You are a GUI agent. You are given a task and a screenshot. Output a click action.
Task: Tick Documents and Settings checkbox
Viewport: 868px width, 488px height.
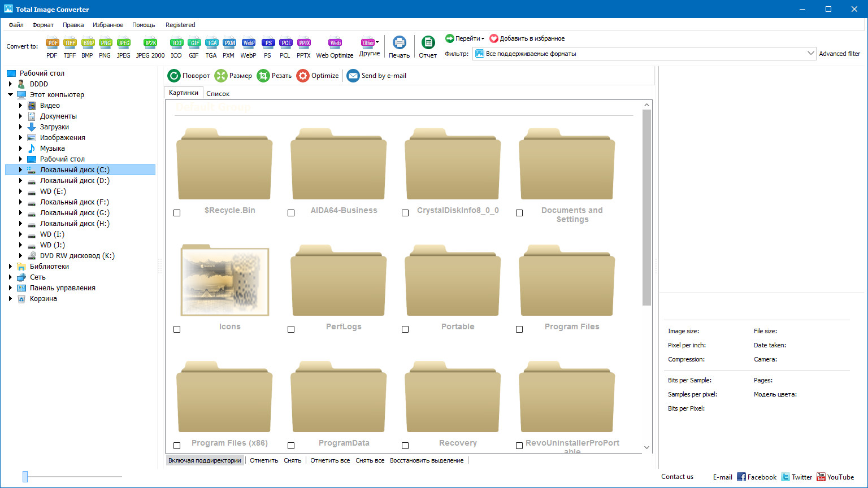coord(519,213)
